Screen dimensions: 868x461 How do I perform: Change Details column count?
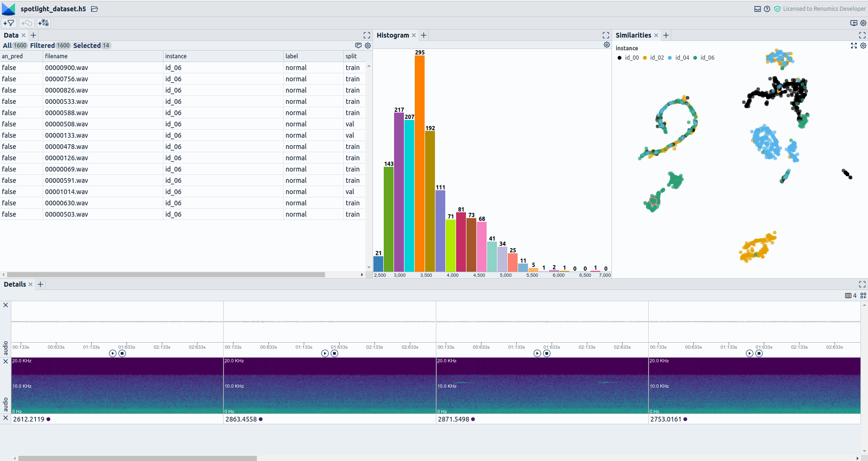tap(851, 296)
